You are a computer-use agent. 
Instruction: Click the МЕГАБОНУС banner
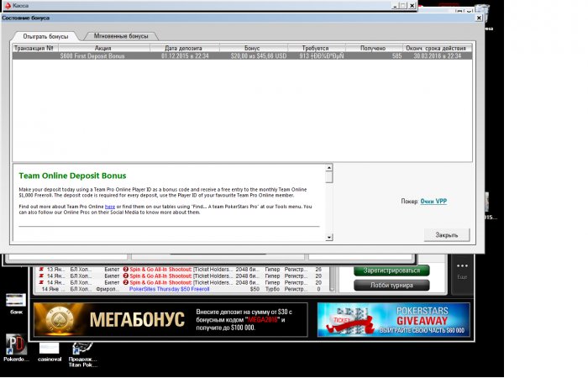(x=171, y=320)
